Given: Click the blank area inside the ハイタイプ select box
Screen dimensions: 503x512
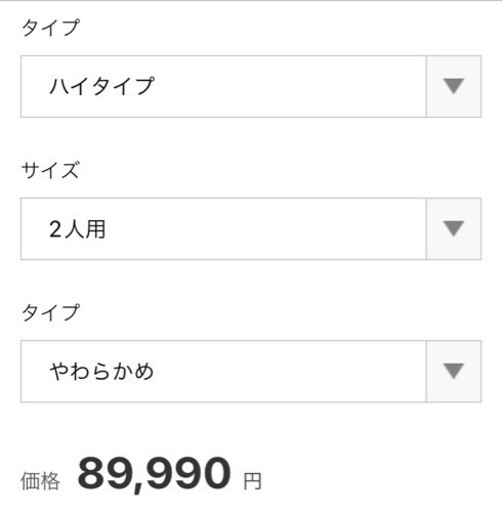Looking at the screenshot, I should [x=290, y=86].
